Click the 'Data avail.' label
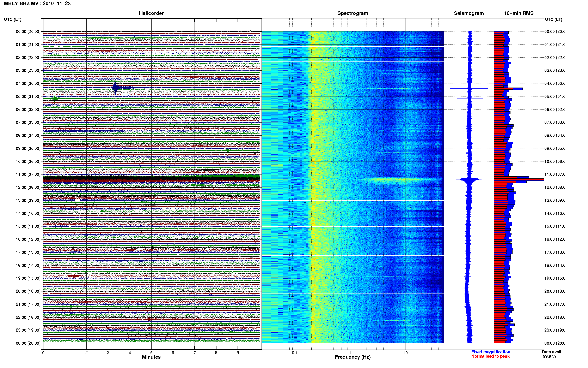 pyautogui.click(x=552, y=352)
